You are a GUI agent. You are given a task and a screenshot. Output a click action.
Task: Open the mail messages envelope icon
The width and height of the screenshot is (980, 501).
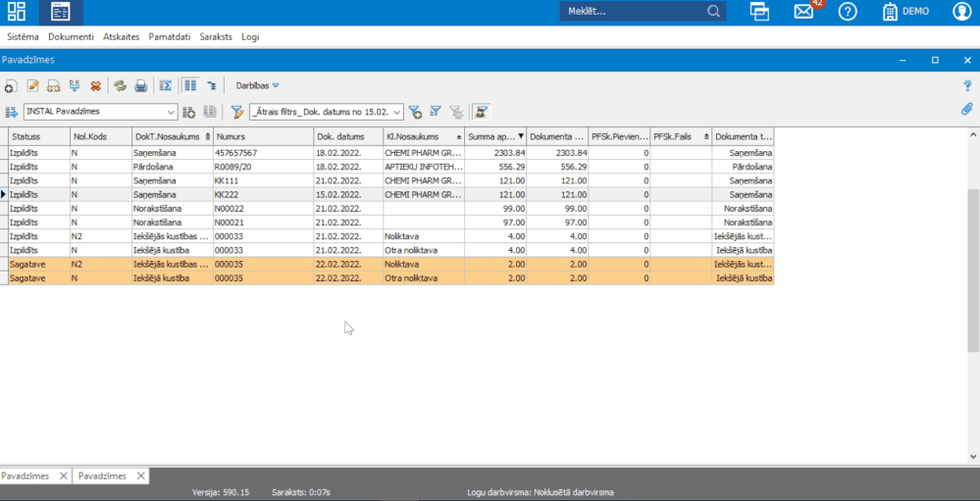(804, 12)
